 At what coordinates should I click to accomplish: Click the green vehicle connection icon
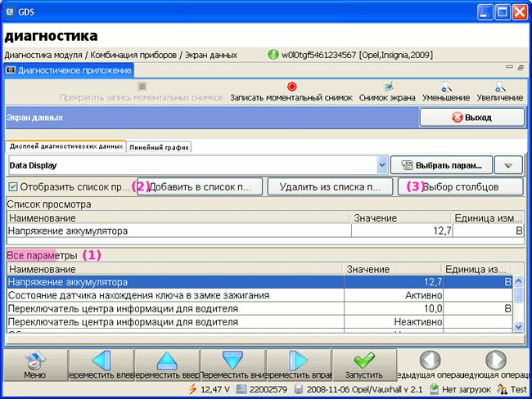(273, 55)
